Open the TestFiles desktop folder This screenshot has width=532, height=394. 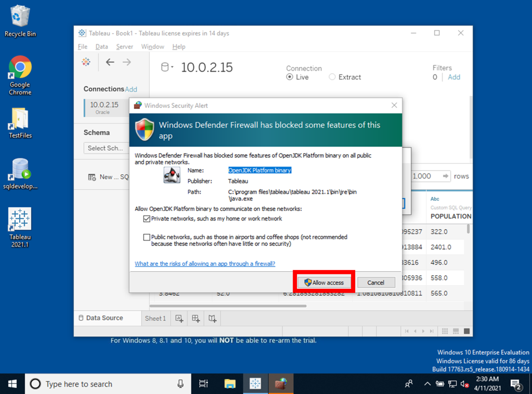20,123
